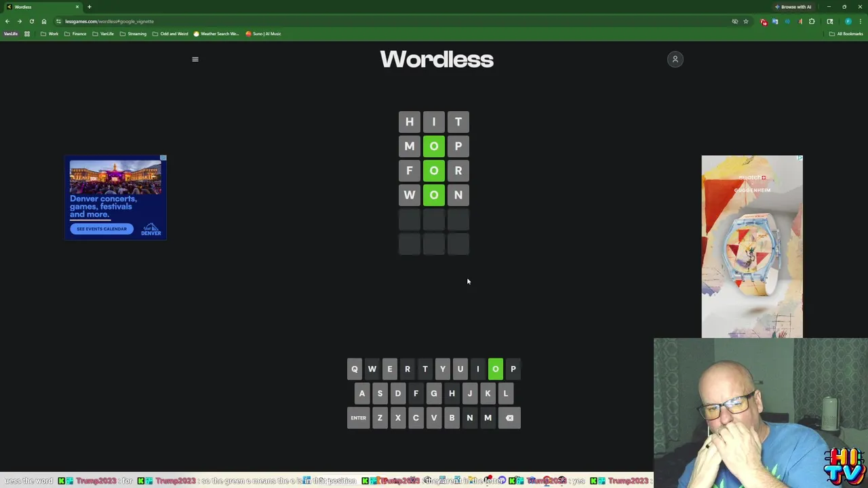This screenshot has width=868, height=488.
Task: Open the VanLife tab group chip
Action: point(11,33)
